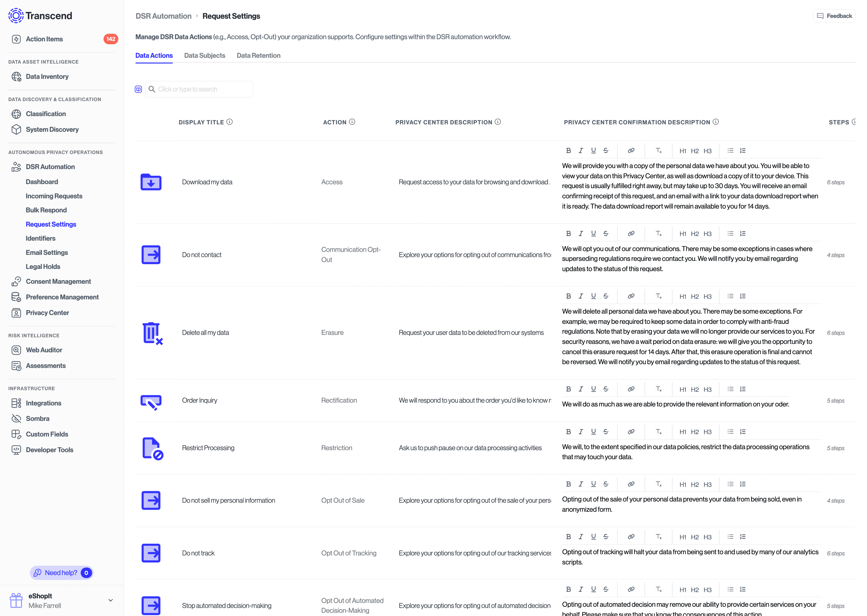The height and width of the screenshot is (616, 867).
Task: Open Classification from the sidebar icon
Action: pyautogui.click(x=16, y=114)
